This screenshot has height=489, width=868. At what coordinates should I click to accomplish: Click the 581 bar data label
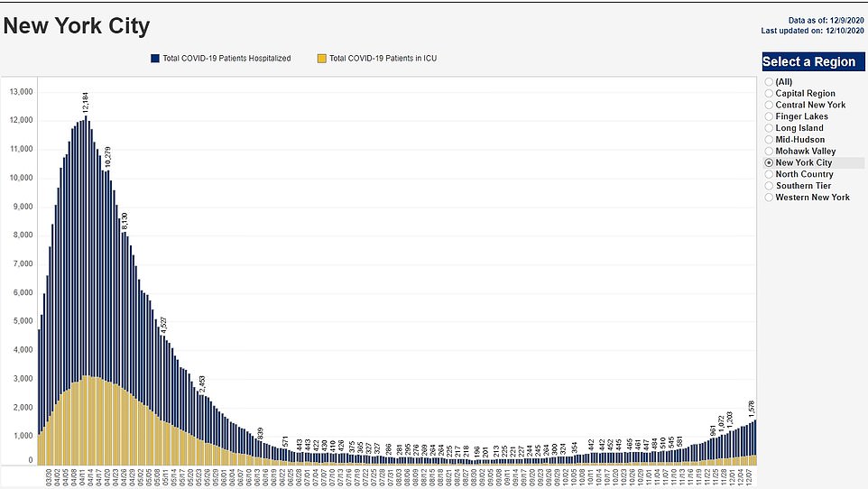pos(679,442)
